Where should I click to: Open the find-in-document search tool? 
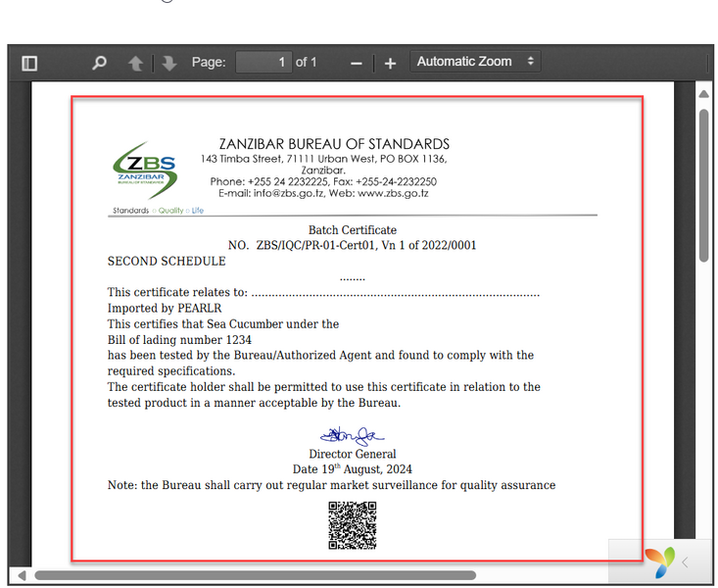99,63
